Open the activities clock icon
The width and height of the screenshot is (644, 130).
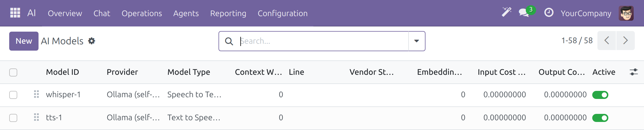pos(549,13)
